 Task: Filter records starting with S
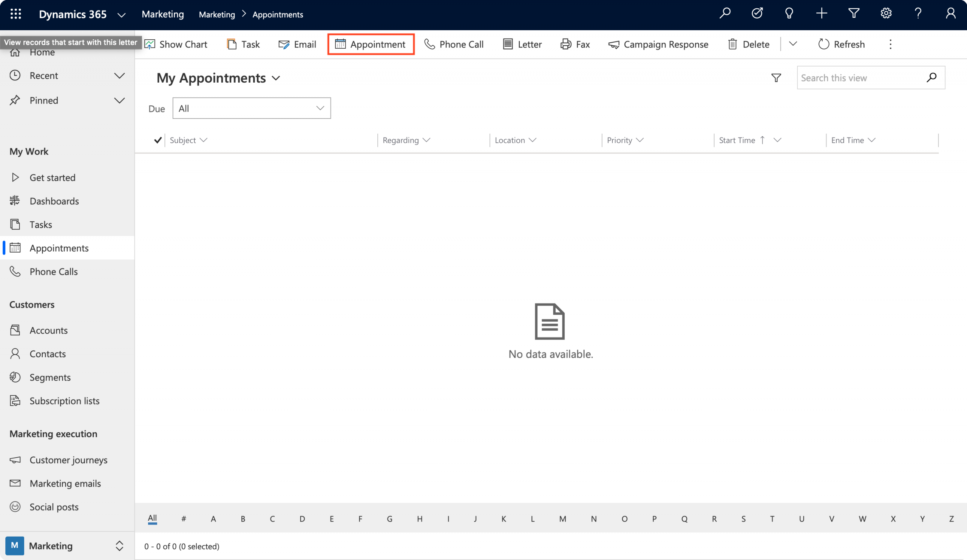click(744, 519)
